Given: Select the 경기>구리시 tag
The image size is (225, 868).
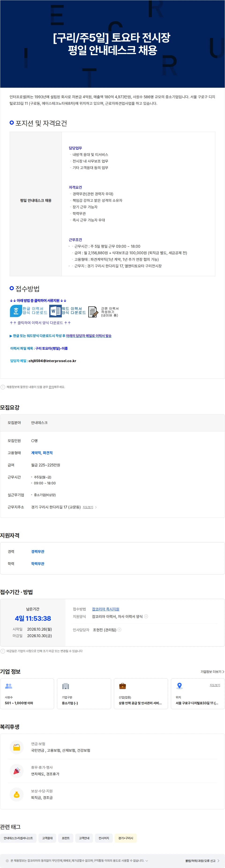Looking at the screenshot, I should pos(126,838).
